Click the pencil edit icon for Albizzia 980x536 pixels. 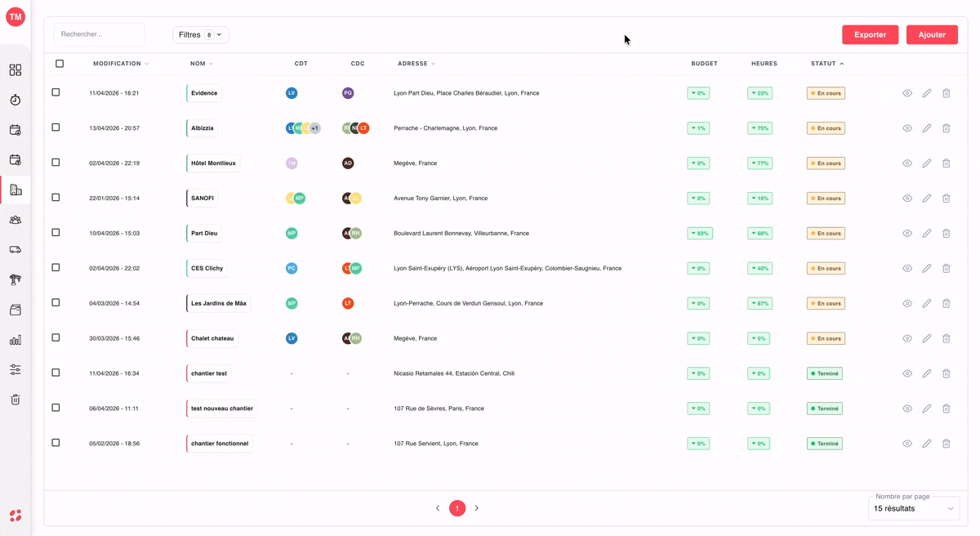point(927,128)
